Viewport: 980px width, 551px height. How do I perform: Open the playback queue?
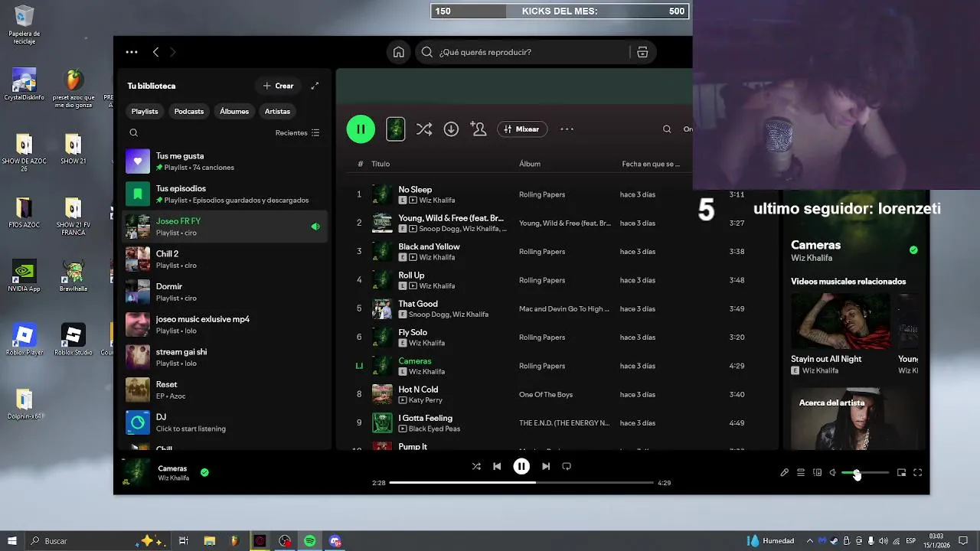point(801,473)
